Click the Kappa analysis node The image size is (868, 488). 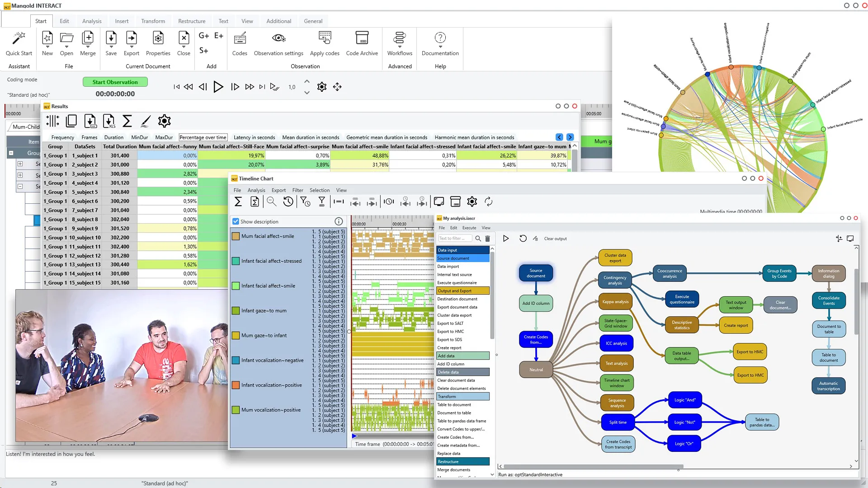pos(615,302)
